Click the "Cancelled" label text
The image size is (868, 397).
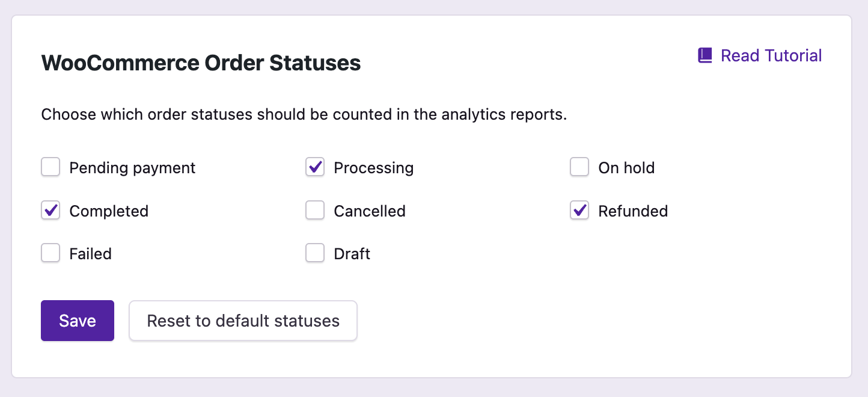(370, 211)
